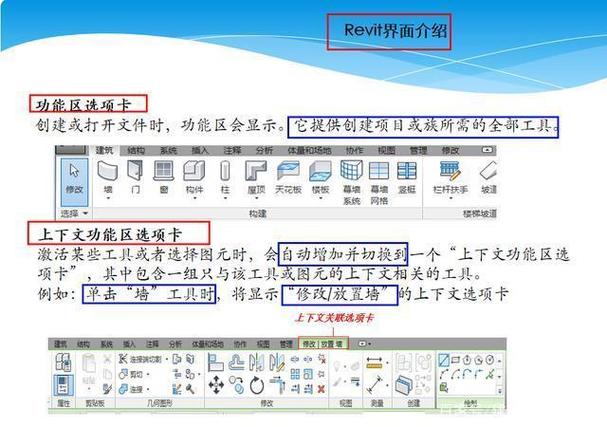Image resolution: width=607 pixels, height=427 pixels.
Task: Expand the dropdown arrow under 楼板
Action: (321, 198)
